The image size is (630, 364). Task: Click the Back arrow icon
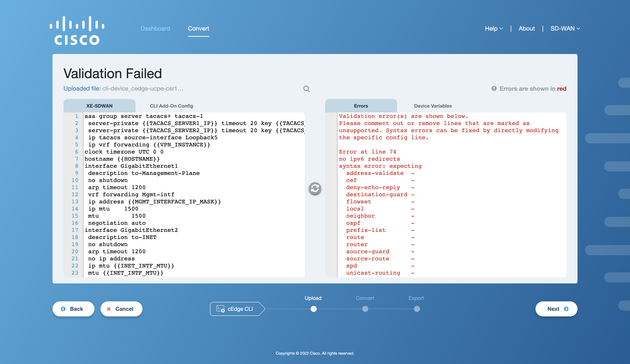(63, 309)
